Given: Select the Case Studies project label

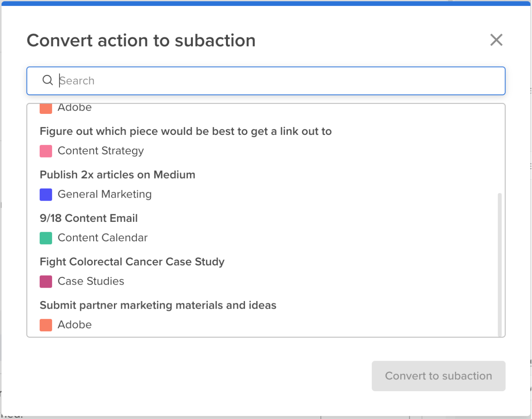Looking at the screenshot, I should 91,281.
